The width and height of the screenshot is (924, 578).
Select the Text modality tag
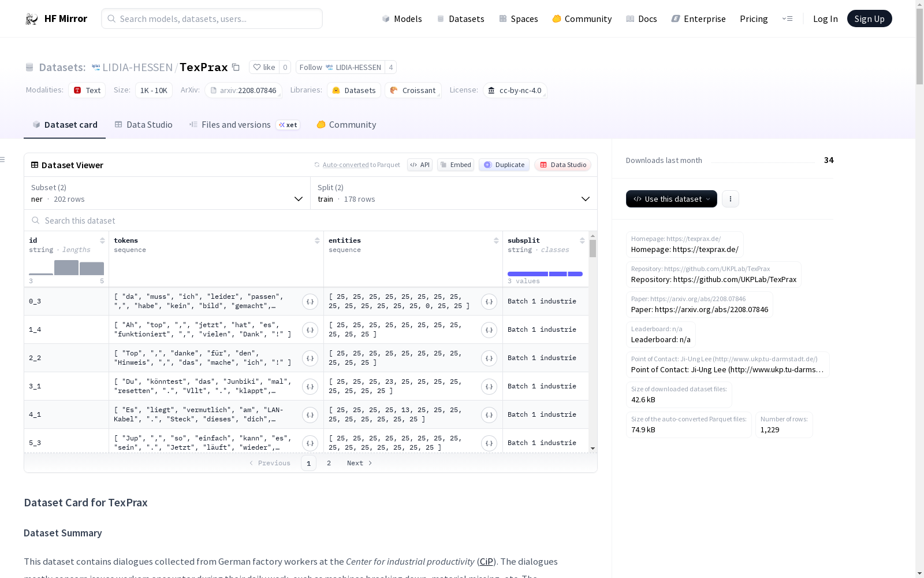[87, 90]
